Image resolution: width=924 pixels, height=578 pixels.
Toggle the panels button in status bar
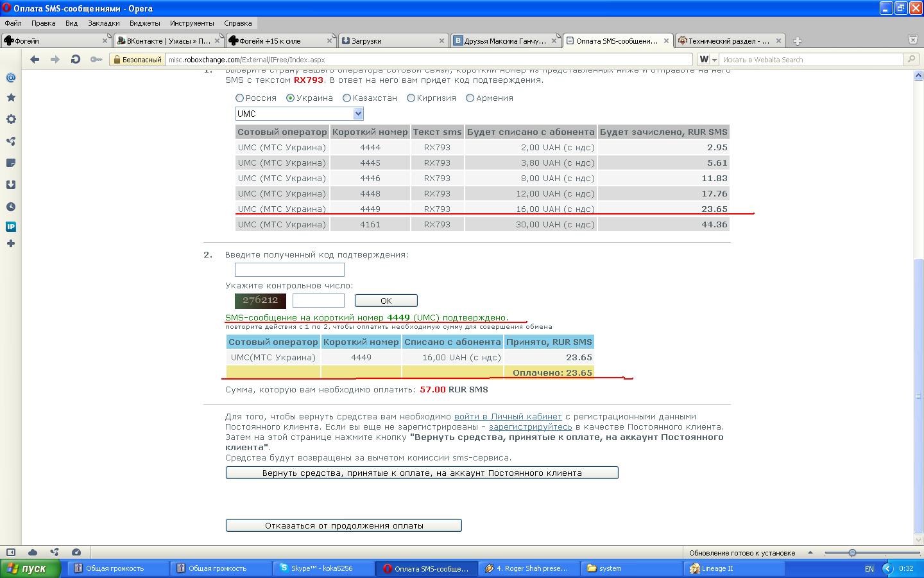click(11, 552)
